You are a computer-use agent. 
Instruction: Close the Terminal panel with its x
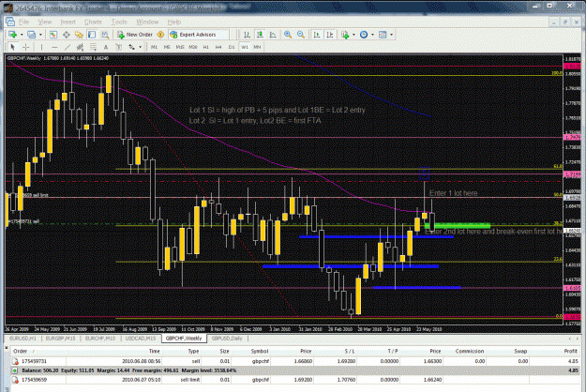[x=6, y=348]
